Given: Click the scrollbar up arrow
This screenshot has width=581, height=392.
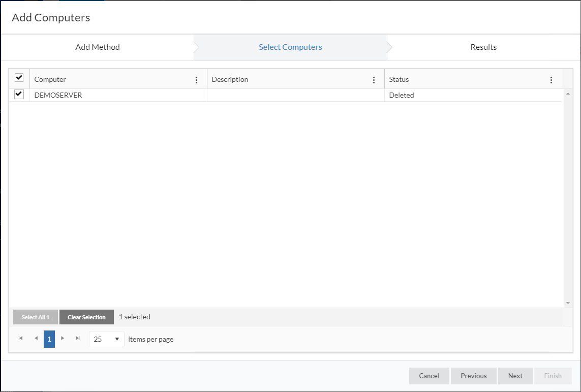Looking at the screenshot, I should coord(568,94).
